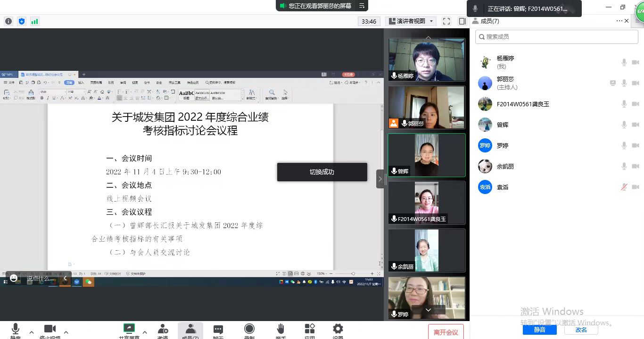
Task: Open the 演讲者视图 view dropdown
Action: pos(411,21)
